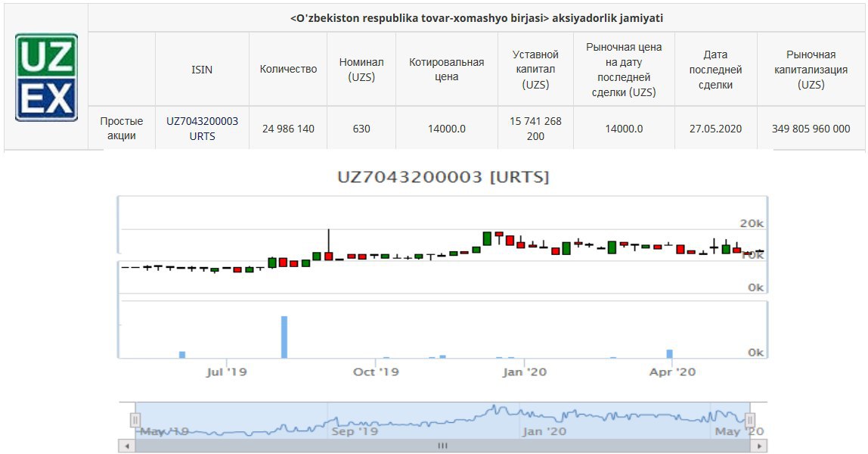Click the 'Простые акции' row label

pos(121,129)
